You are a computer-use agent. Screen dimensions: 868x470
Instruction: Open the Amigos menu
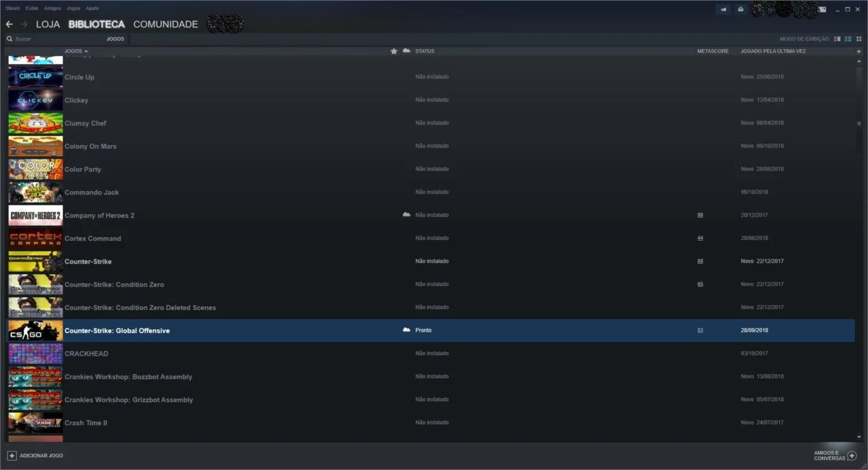53,8
